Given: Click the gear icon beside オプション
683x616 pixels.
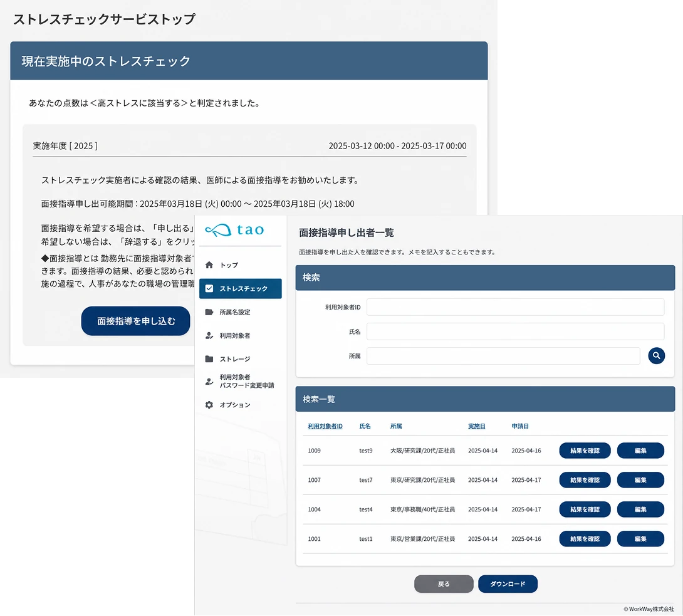Looking at the screenshot, I should 209,405.
